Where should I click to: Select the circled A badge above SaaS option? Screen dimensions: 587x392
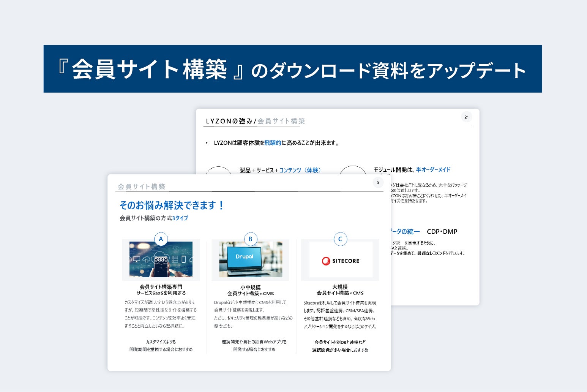[161, 239]
